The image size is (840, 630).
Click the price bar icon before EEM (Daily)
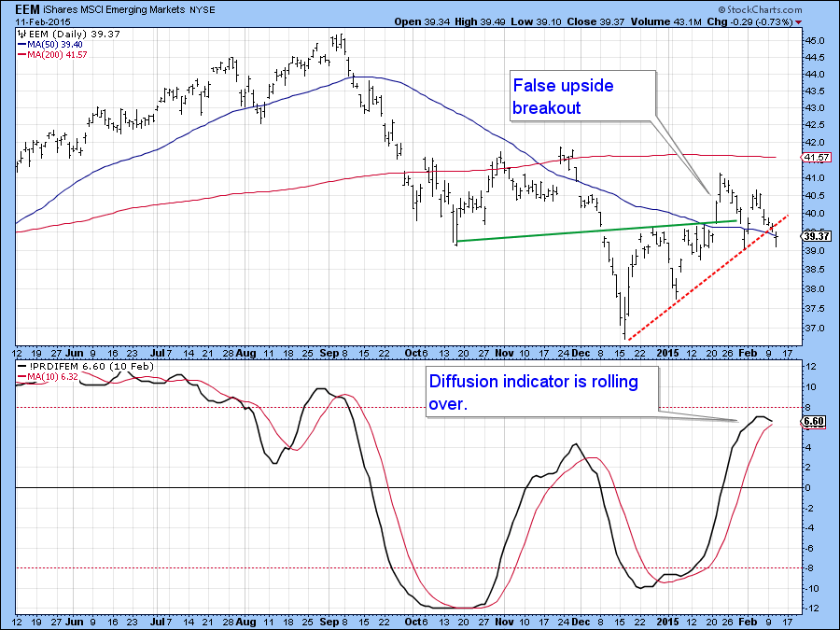tap(22, 34)
